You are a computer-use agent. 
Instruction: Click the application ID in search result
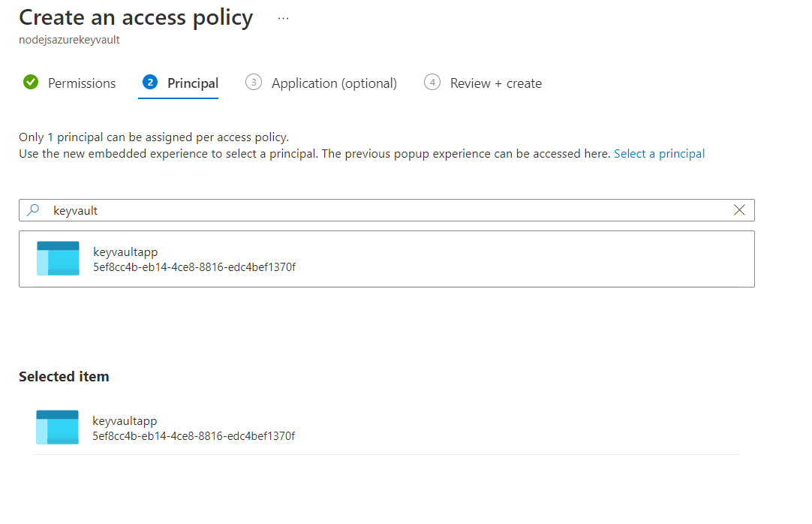pos(194,267)
